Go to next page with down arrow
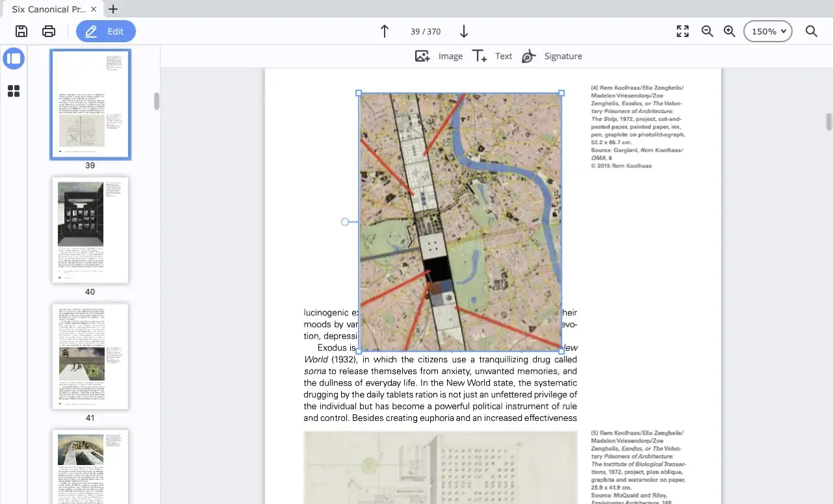The image size is (833, 504). point(463,31)
